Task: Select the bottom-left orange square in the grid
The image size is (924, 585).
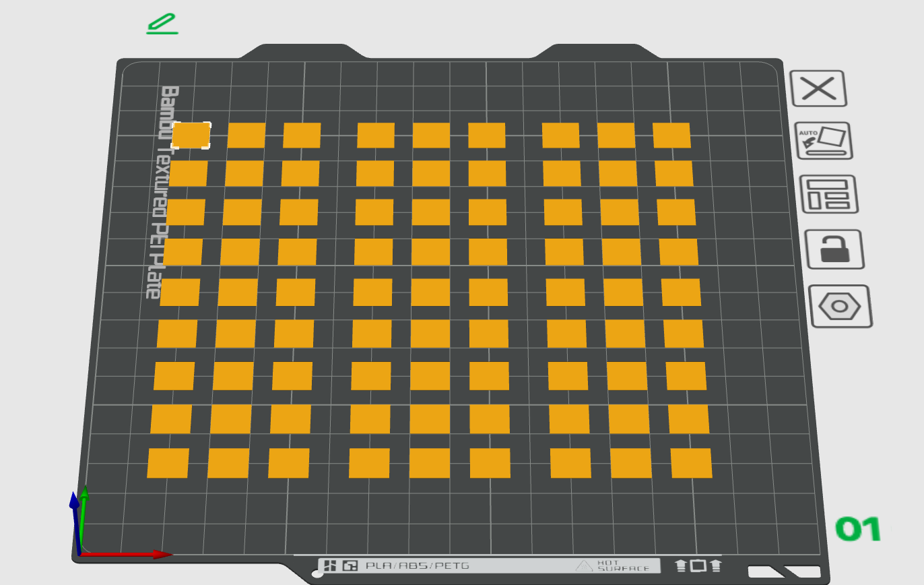Action: (x=168, y=464)
